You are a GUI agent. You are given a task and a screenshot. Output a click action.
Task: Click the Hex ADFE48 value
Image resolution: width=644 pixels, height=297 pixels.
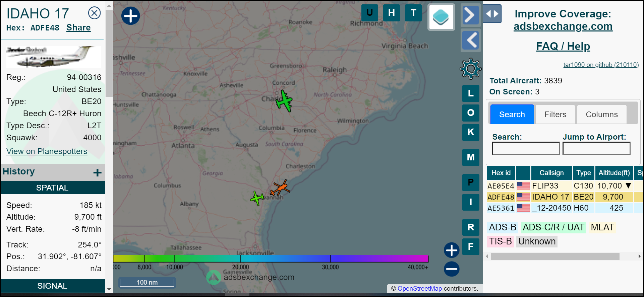[x=45, y=28]
